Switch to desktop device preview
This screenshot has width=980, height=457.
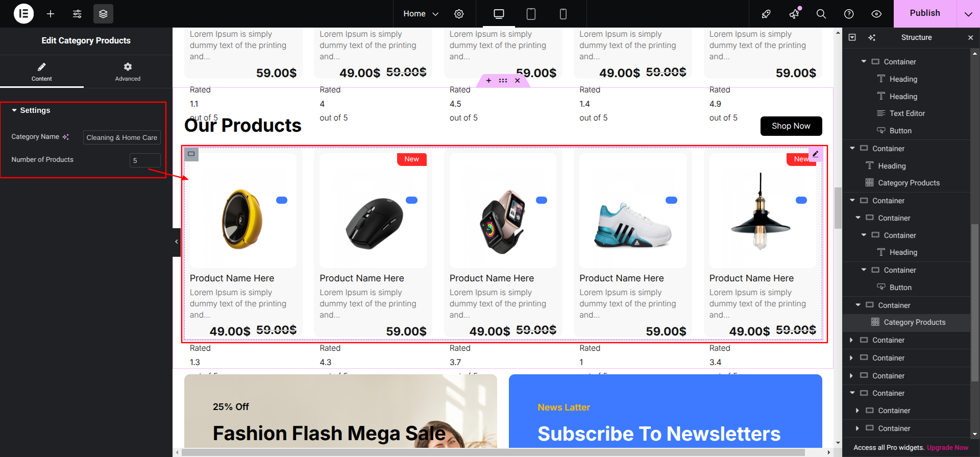[499, 14]
